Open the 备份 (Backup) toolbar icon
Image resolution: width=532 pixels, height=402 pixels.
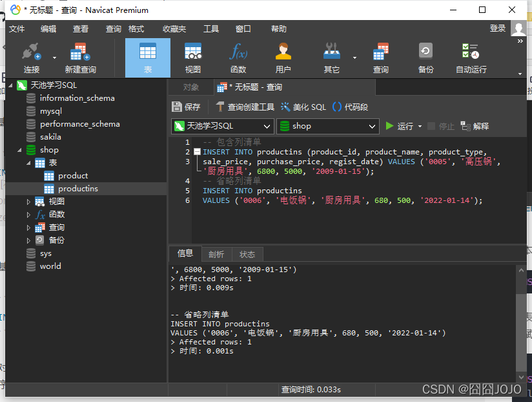coord(426,58)
